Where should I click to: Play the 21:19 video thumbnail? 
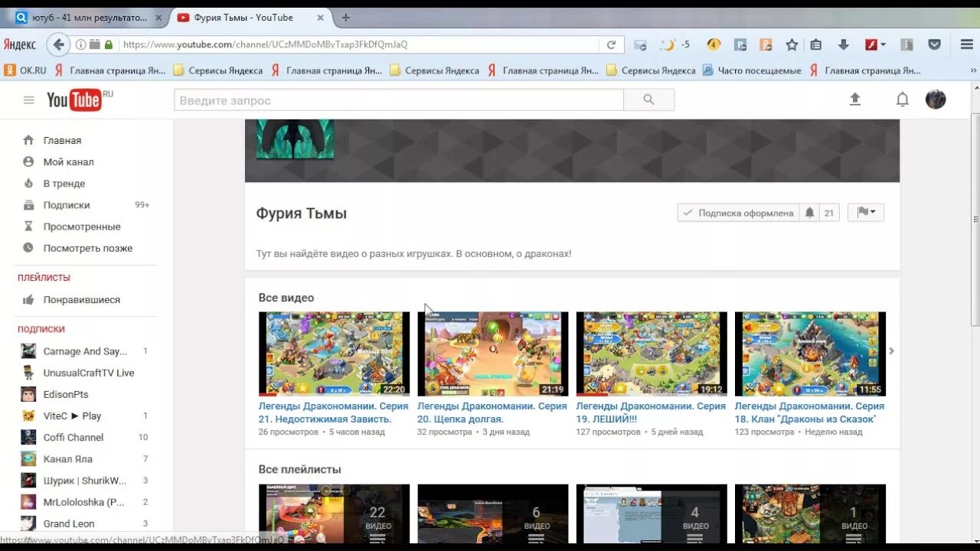point(492,354)
